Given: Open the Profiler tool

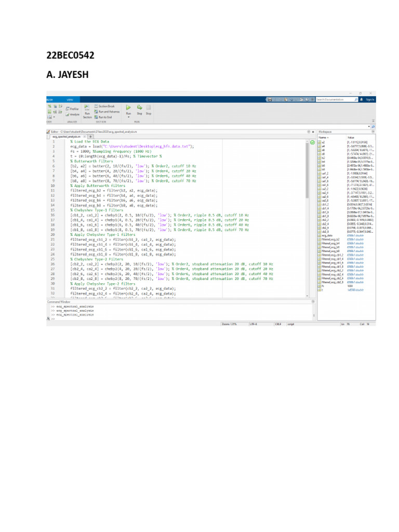Looking at the screenshot, I should click(72, 109).
